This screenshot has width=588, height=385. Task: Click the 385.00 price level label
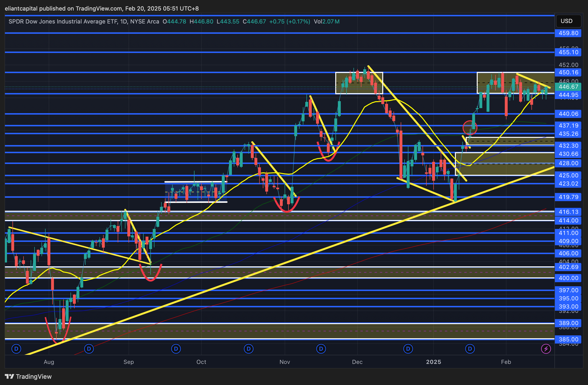click(x=568, y=339)
